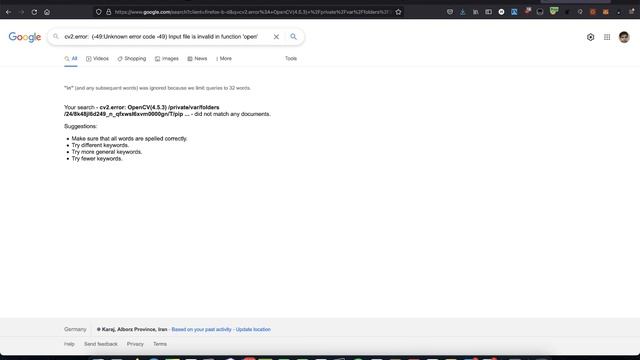Switch to the Shopping tab
Image resolution: width=640 pixels, height=360 pixels.
131,59
